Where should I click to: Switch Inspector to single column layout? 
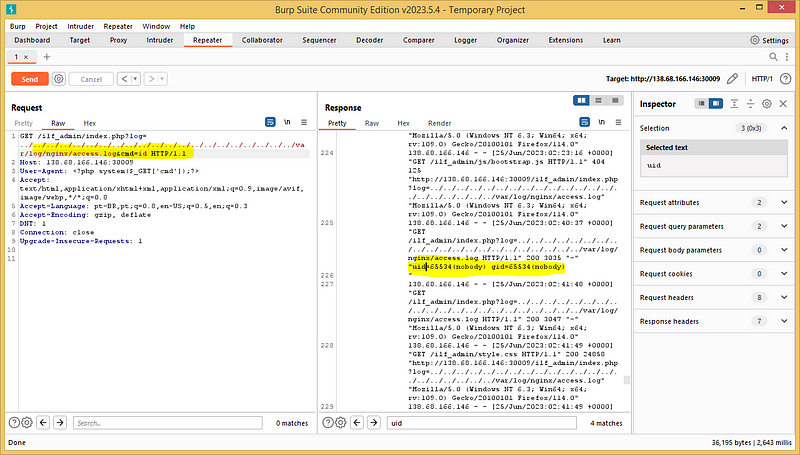(x=702, y=104)
